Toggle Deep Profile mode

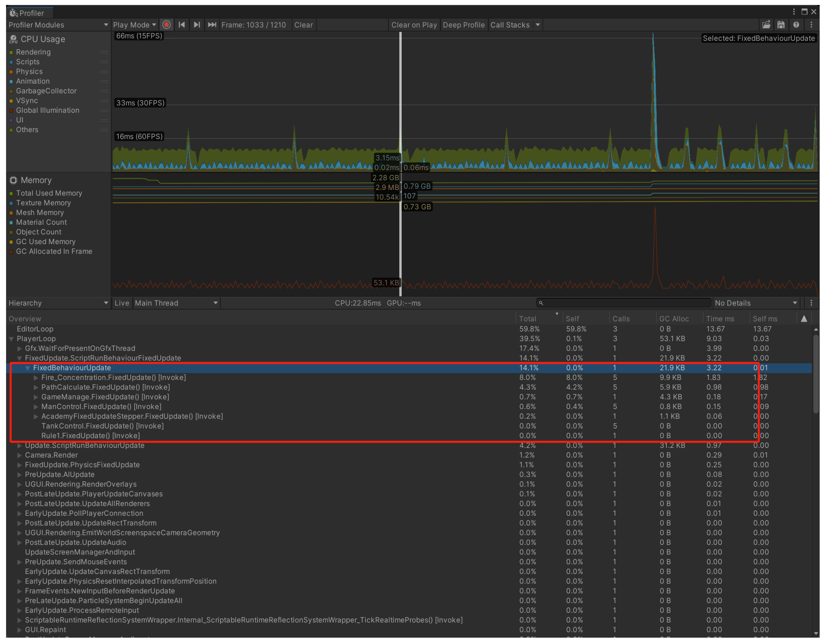pyautogui.click(x=464, y=25)
